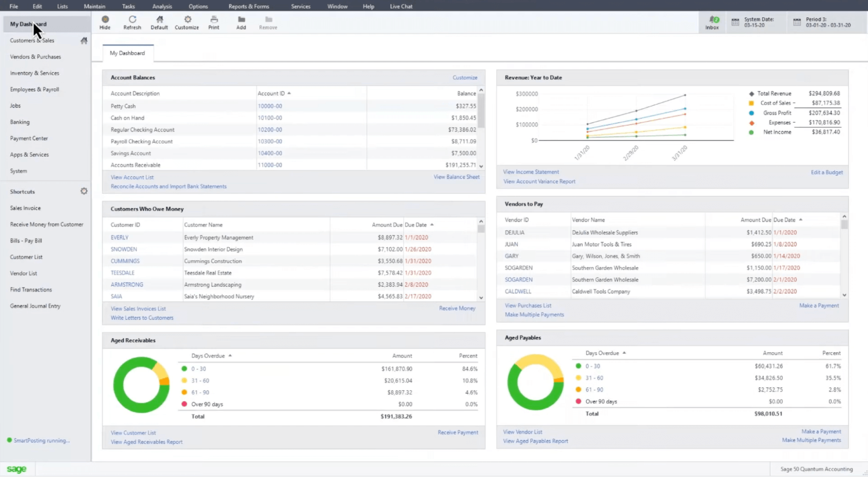The height and width of the screenshot is (477, 868).
Task: Open Receive Money from Customer shortcut
Action: (46, 224)
